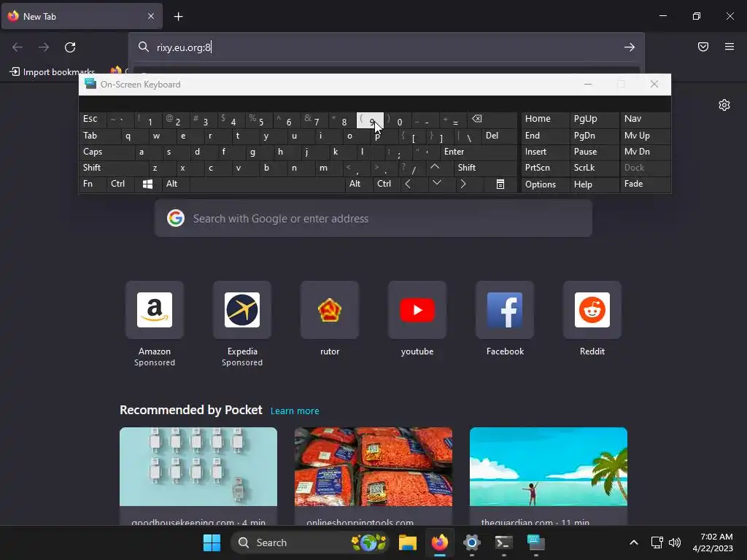The width and height of the screenshot is (747, 560).
Task: Open Settings gear in the taskbar
Action: 472,542
